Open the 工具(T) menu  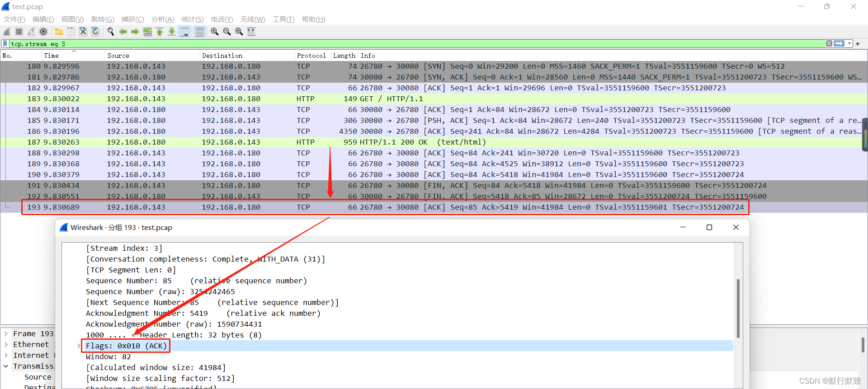coord(283,19)
